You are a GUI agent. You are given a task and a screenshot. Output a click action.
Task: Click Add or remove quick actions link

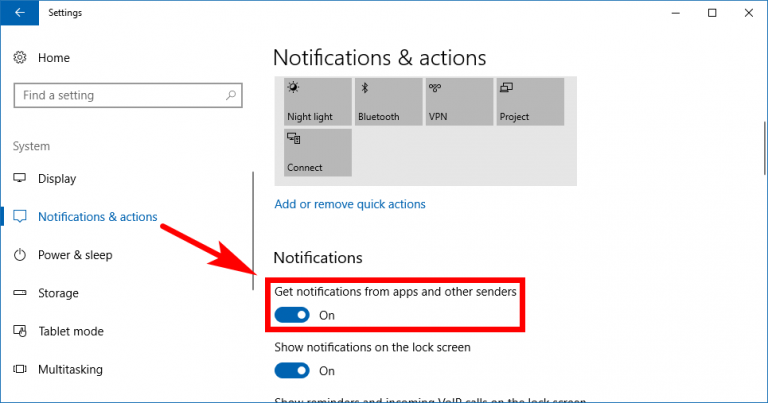pyautogui.click(x=350, y=204)
